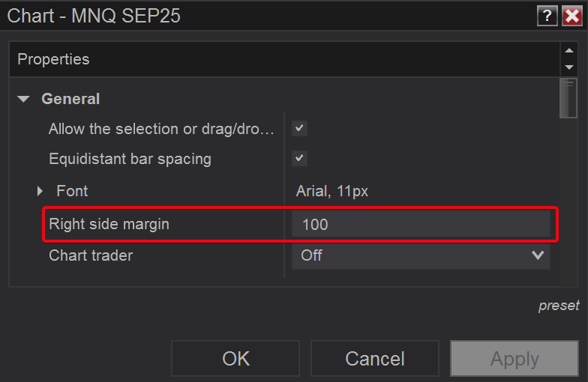Click the preset link
The height and width of the screenshot is (382, 588).
(x=559, y=306)
